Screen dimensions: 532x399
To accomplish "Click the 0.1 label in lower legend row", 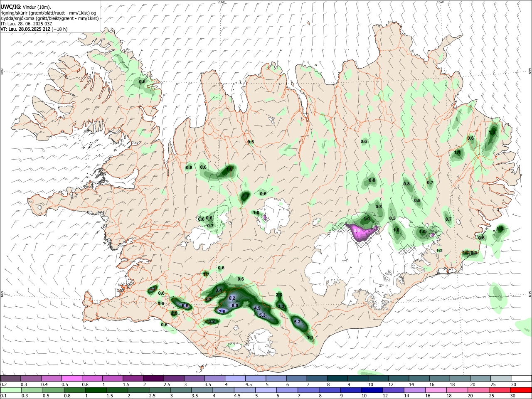I will point(3,396).
